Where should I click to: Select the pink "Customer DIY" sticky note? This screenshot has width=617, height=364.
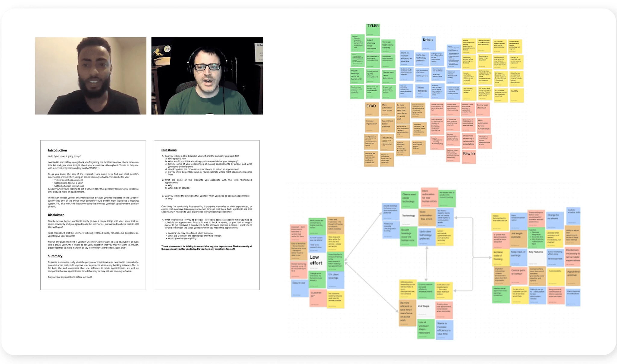pos(318,298)
